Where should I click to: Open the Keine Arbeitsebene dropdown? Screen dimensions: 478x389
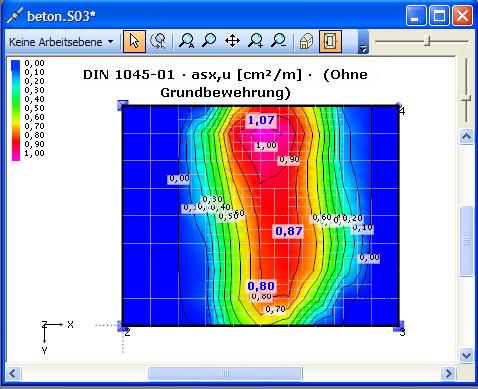tap(61, 42)
